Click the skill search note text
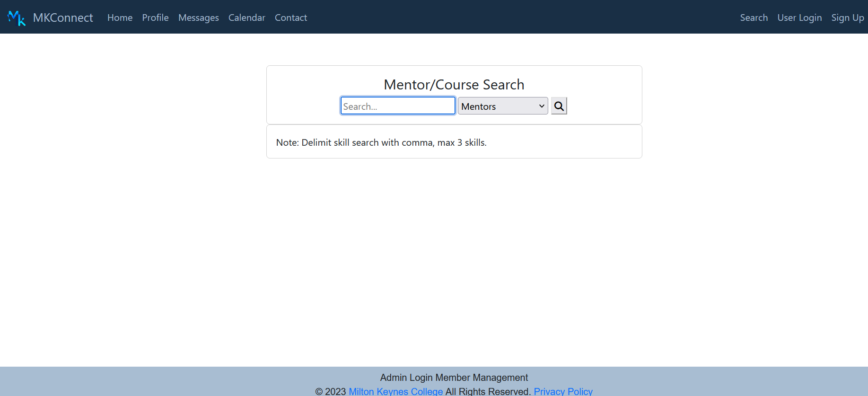This screenshot has width=868, height=396. click(381, 142)
